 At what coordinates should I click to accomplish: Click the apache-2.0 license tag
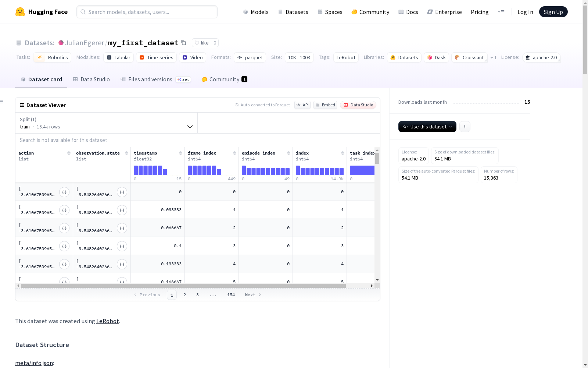pos(541,57)
